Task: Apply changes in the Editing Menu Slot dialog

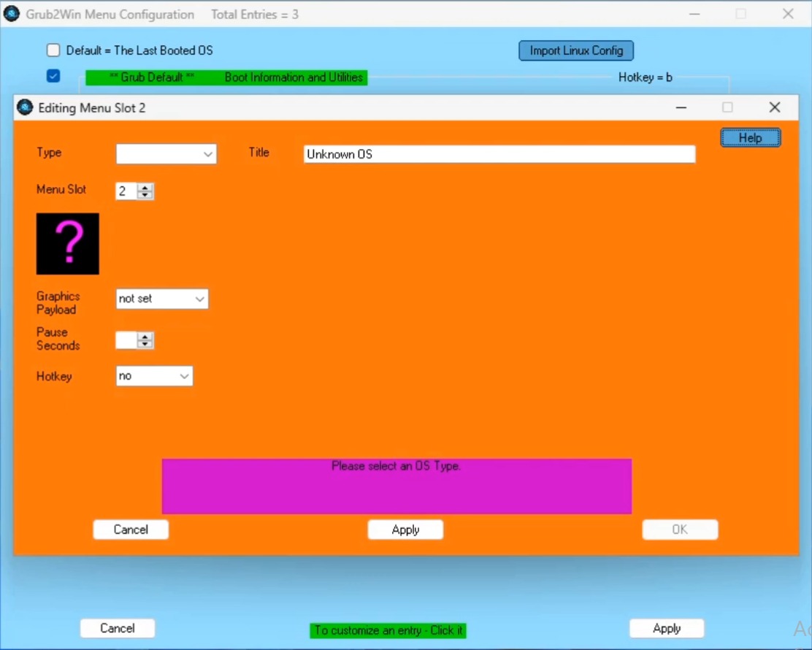Action: point(405,529)
